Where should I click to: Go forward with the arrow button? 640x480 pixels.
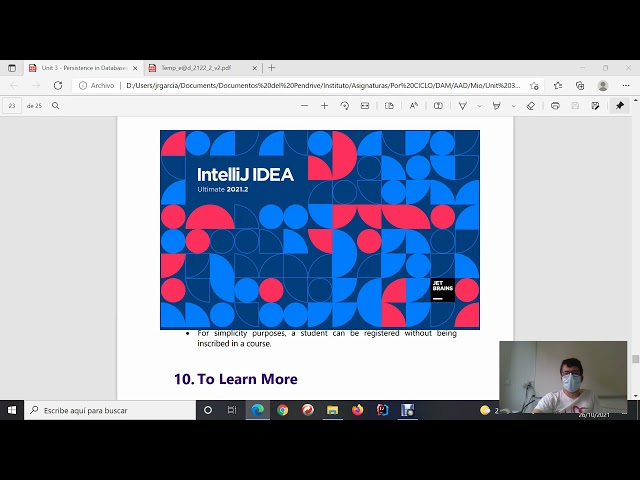point(36,85)
